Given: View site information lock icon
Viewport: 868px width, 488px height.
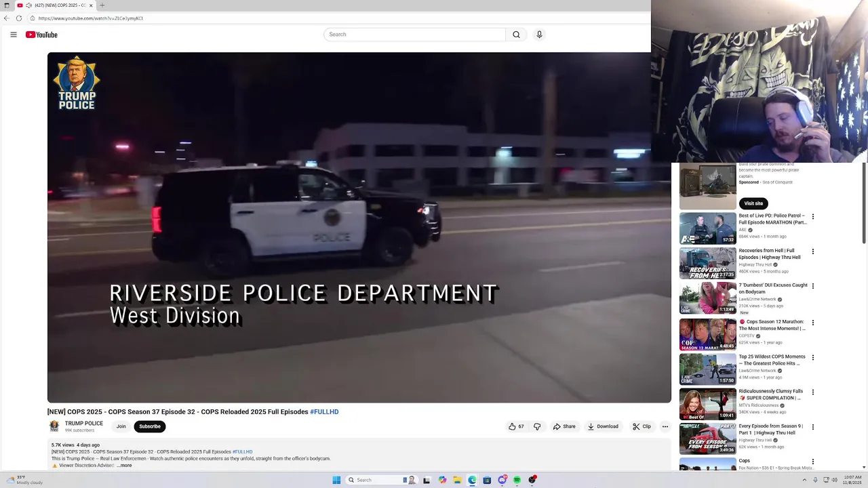Looking at the screenshot, I should point(33,18).
